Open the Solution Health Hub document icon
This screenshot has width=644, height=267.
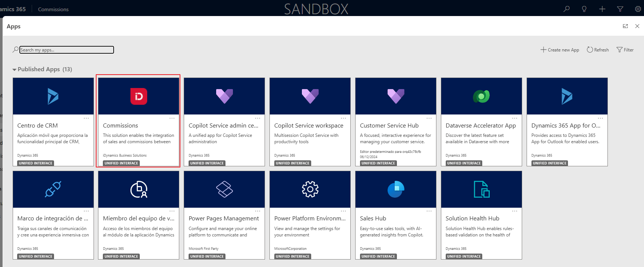click(482, 189)
